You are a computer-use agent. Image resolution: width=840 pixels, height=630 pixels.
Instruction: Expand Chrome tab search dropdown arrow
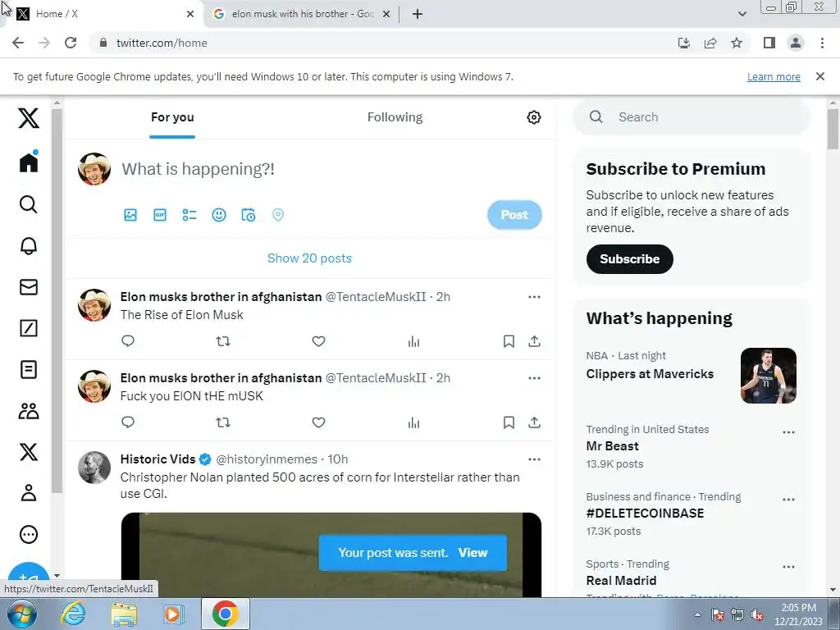742,14
